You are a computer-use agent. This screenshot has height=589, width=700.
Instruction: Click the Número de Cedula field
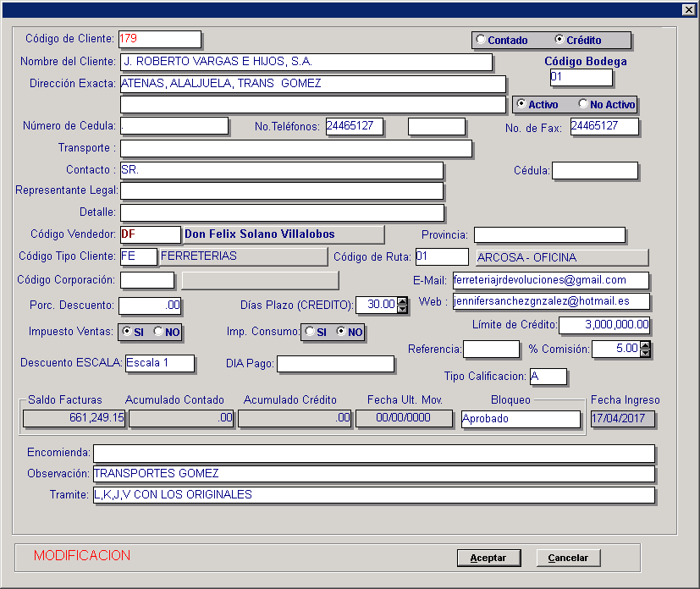click(x=174, y=126)
